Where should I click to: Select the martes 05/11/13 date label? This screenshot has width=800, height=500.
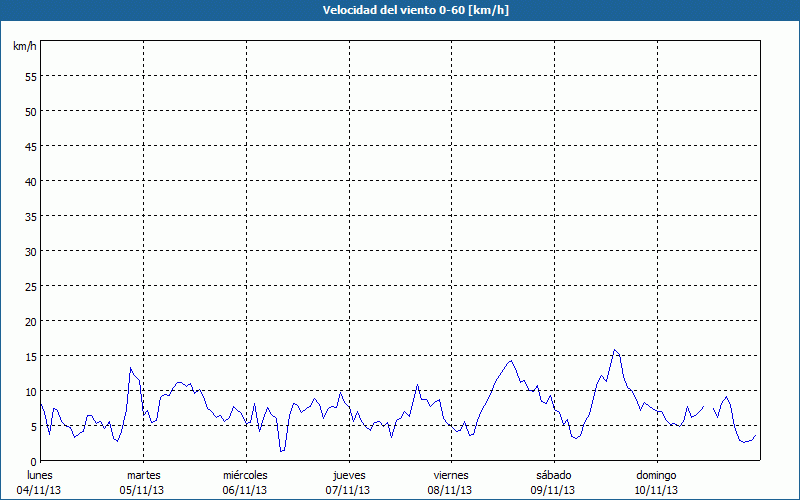[x=143, y=482]
